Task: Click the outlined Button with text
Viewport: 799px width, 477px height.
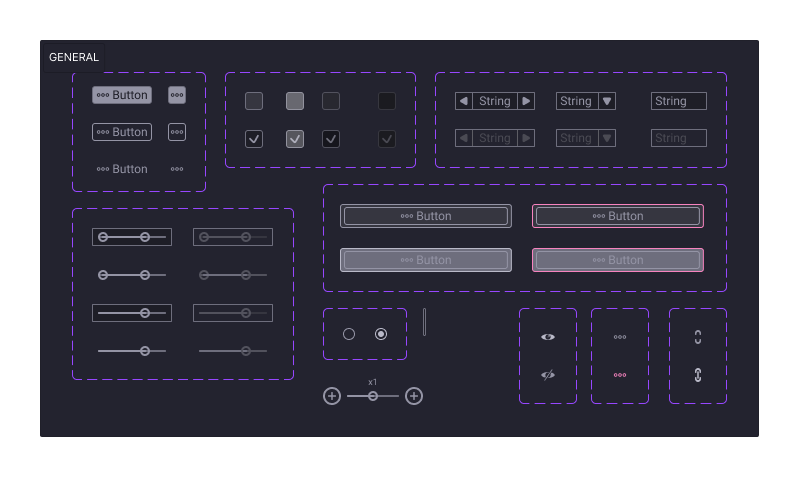Action: click(122, 132)
